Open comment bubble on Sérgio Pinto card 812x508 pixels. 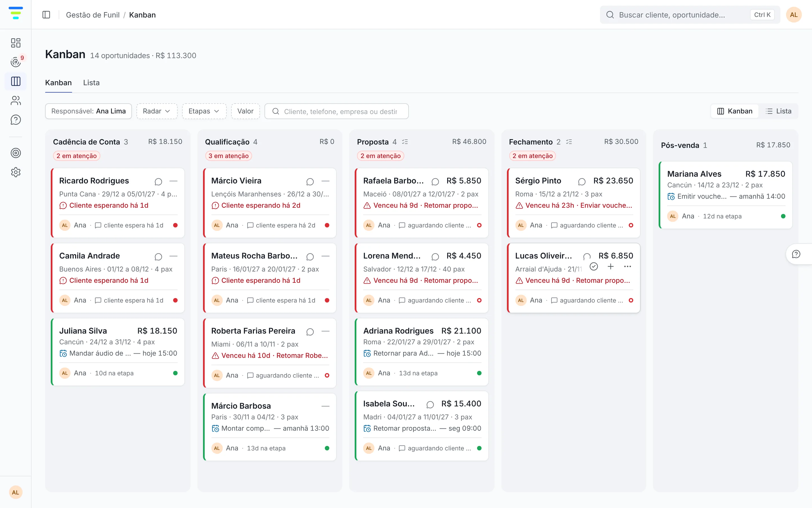[582, 182]
